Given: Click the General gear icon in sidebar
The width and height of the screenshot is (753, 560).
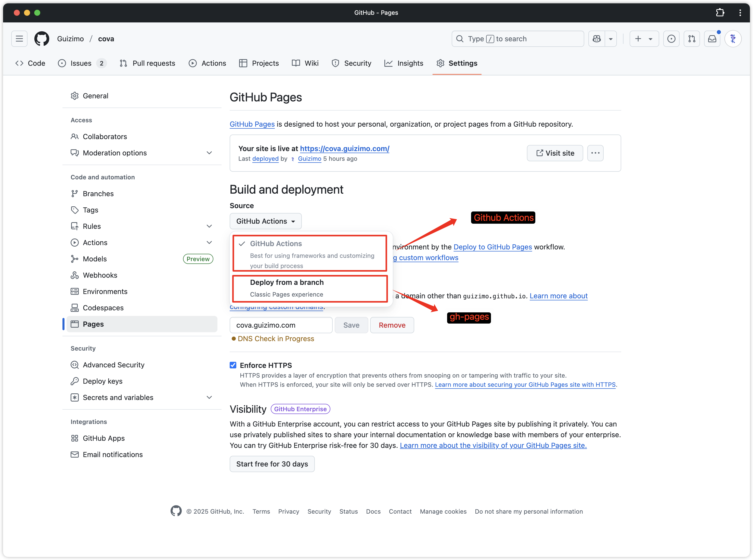Looking at the screenshot, I should coord(75,96).
